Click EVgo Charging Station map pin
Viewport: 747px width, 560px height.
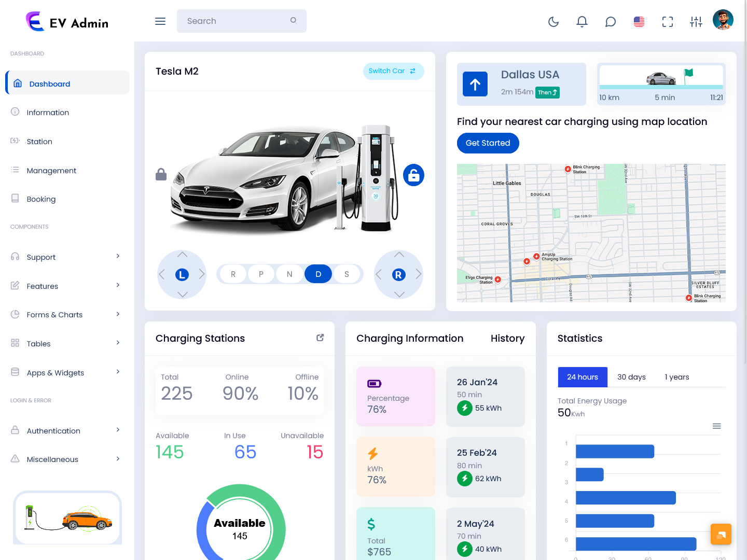pos(497,279)
